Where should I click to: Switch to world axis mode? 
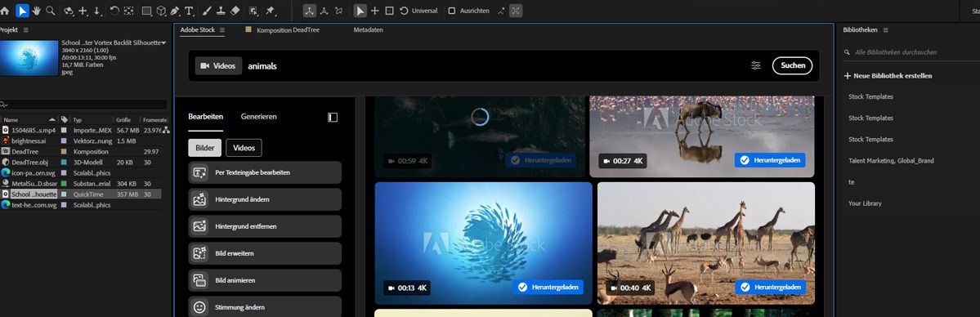tap(324, 11)
